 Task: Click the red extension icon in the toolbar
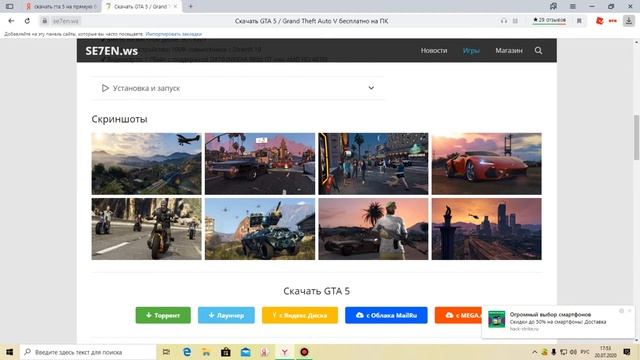point(599,21)
